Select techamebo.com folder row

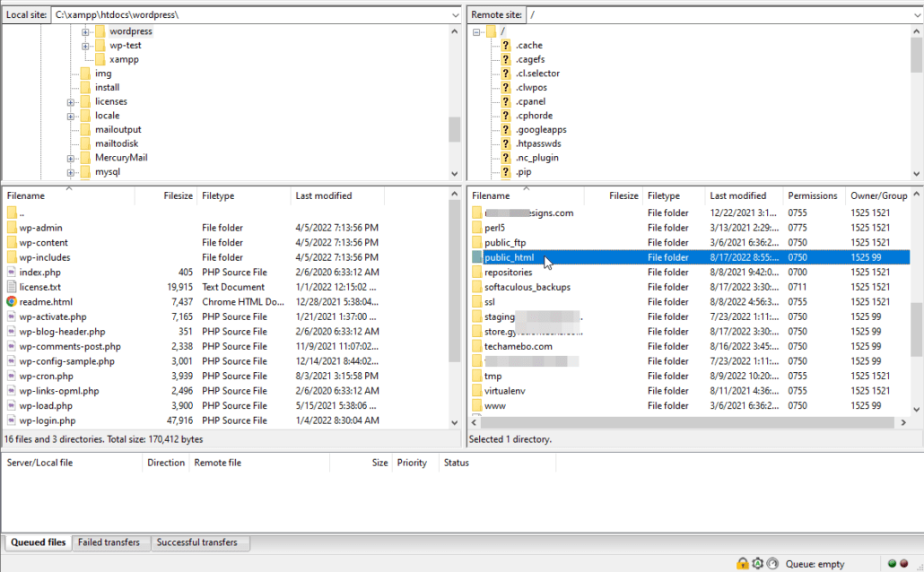click(690, 346)
